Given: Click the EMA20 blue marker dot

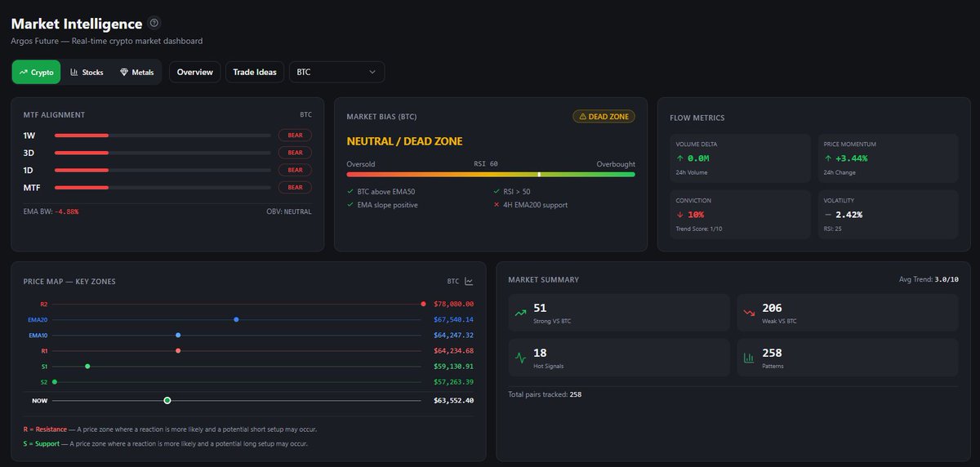Looking at the screenshot, I should pyautogui.click(x=236, y=319).
